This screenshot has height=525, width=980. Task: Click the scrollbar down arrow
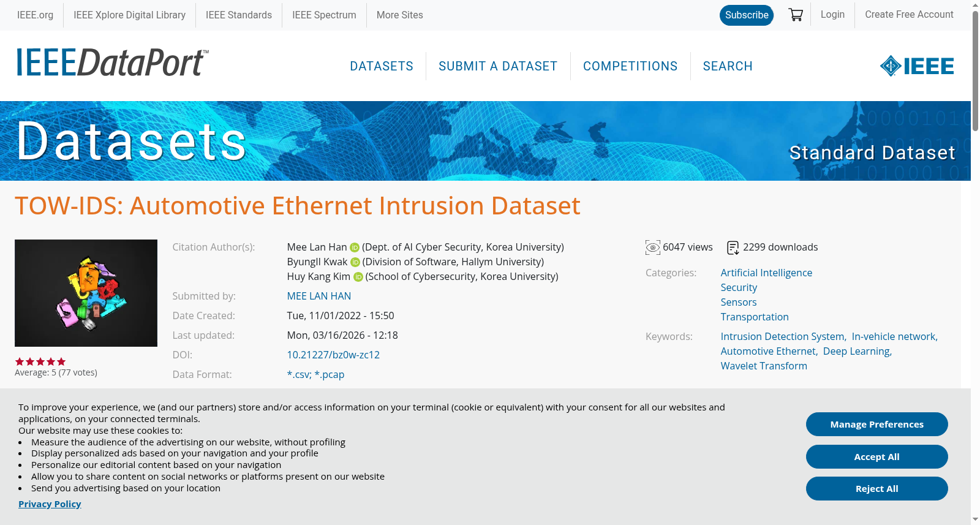[975, 519]
